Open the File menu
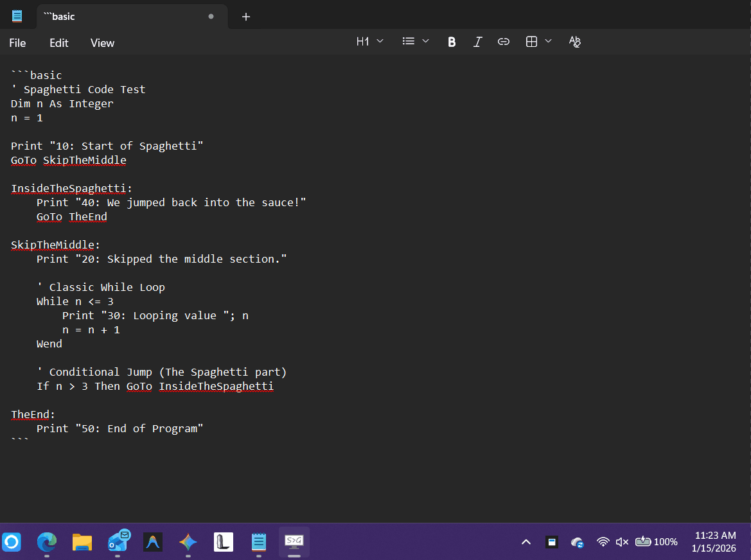The height and width of the screenshot is (560, 751). (x=17, y=43)
